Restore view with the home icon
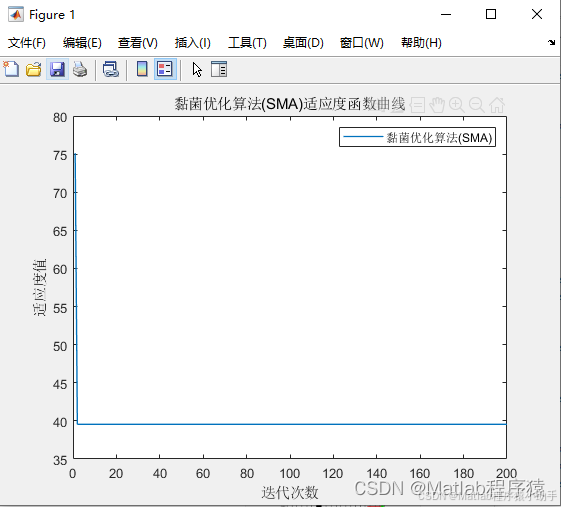The height and width of the screenshot is (507, 561). (x=497, y=105)
